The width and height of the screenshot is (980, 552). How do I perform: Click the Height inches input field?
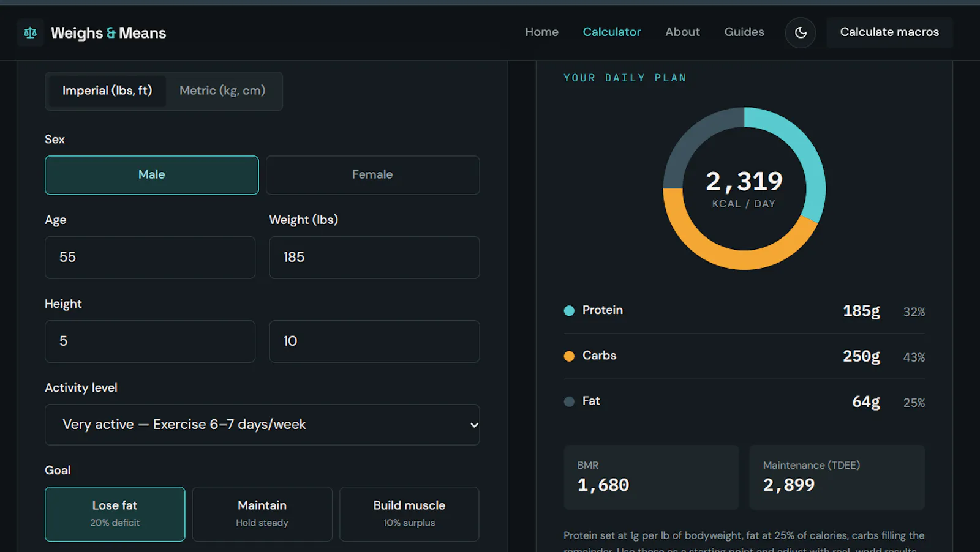pyautogui.click(x=374, y=341)
